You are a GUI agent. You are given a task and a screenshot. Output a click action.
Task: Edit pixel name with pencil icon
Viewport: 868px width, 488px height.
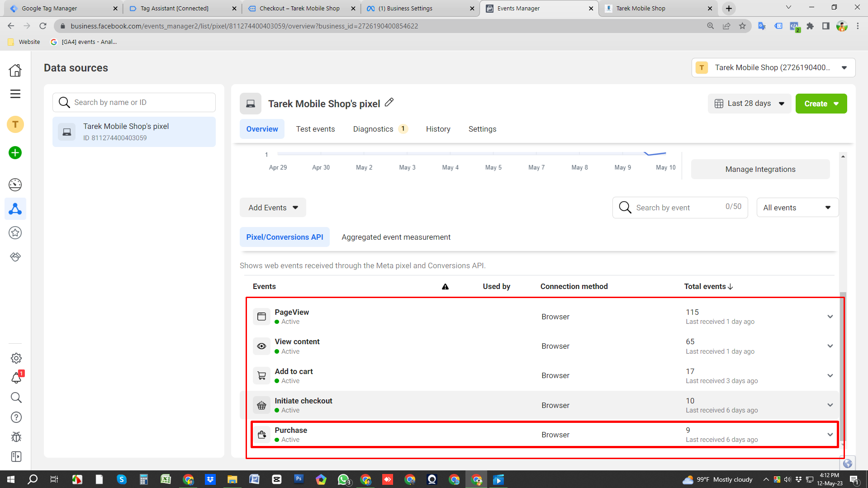(389, 103)
